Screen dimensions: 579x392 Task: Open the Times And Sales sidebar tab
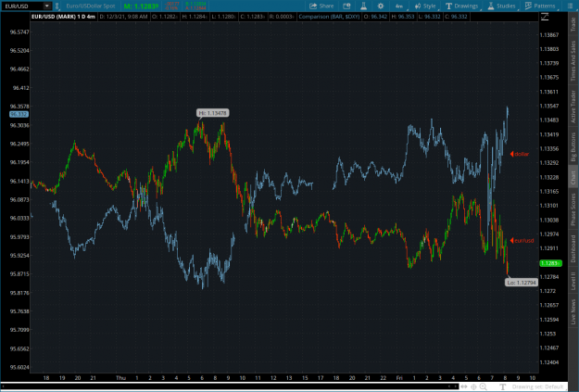[x=573, y=60]
